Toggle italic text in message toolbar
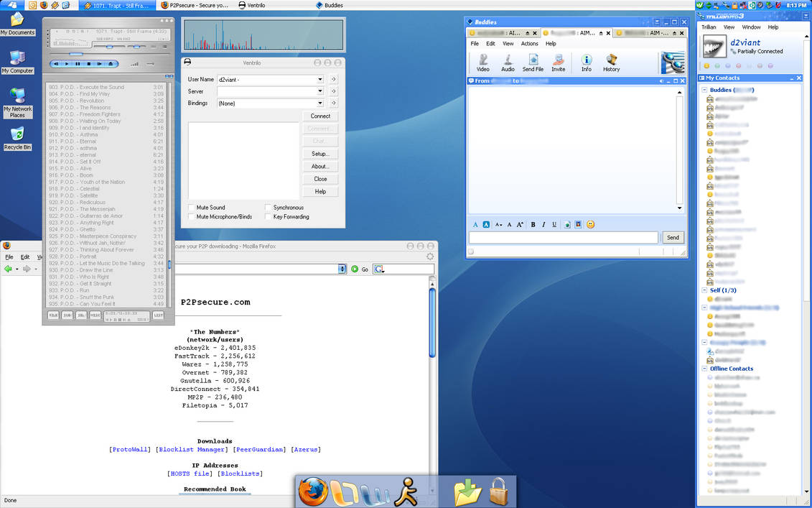Viewport: 812px width, 508px height. point(543,224)
